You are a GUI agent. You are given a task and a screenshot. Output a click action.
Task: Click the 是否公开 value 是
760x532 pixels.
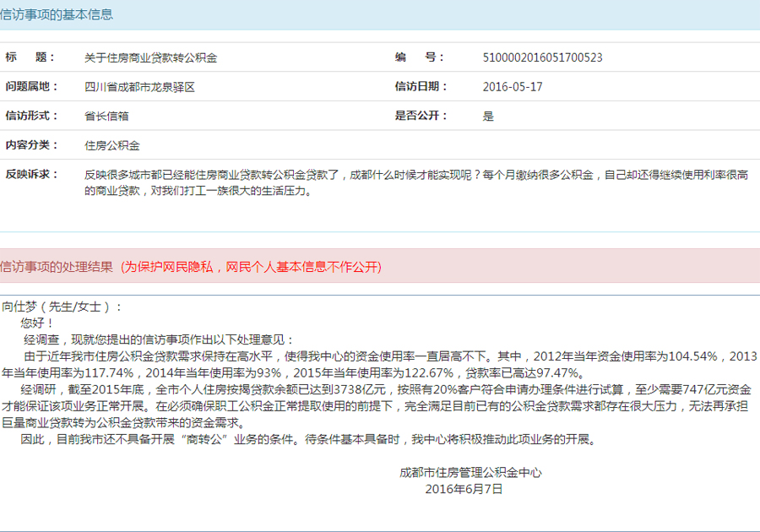[x=488, y=117]
